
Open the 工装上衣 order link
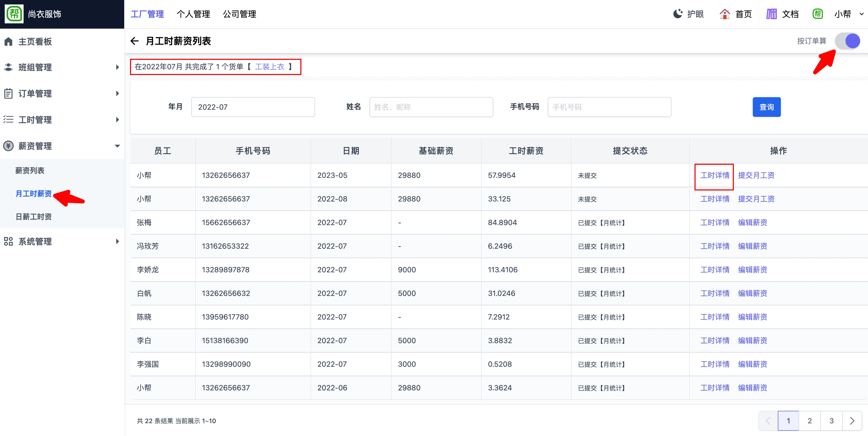point(270,66)
